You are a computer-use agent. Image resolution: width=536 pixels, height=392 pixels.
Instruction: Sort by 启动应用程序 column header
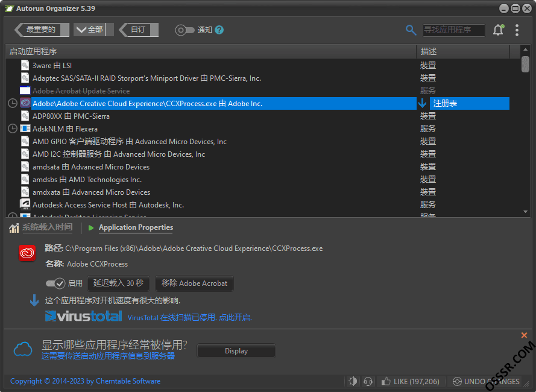tap(211, 52)
